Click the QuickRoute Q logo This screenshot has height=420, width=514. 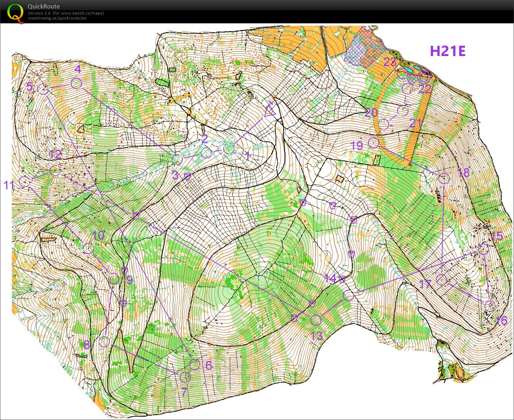pyautogui.click(x=14, y=12)
